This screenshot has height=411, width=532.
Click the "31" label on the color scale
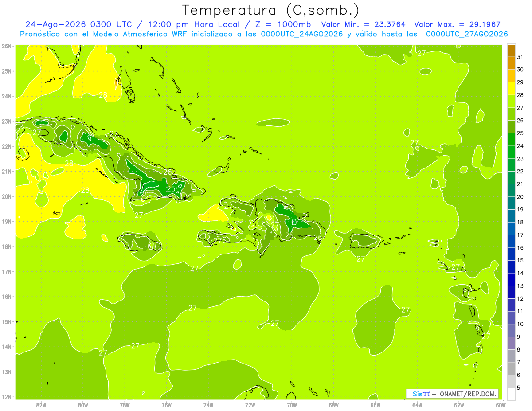pyautogui.click(x=520, y=56)
